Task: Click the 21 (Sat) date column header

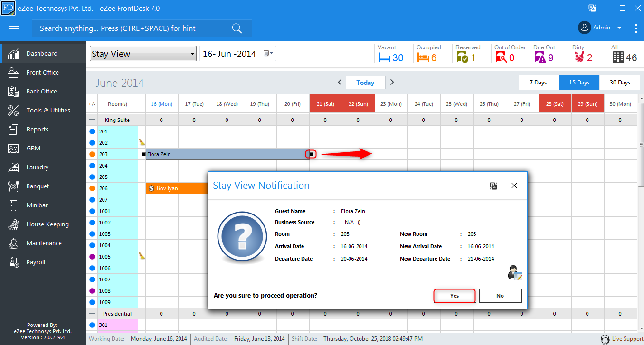Action: point(325,104)
